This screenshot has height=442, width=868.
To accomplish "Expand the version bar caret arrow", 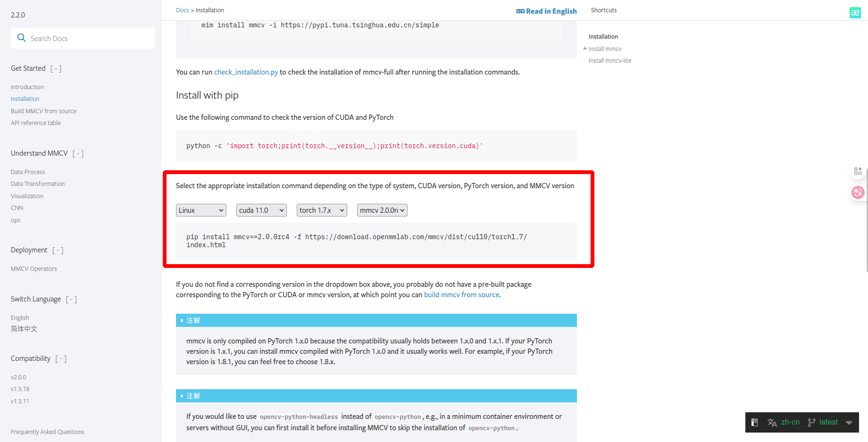I will click(x=849, y=423).
